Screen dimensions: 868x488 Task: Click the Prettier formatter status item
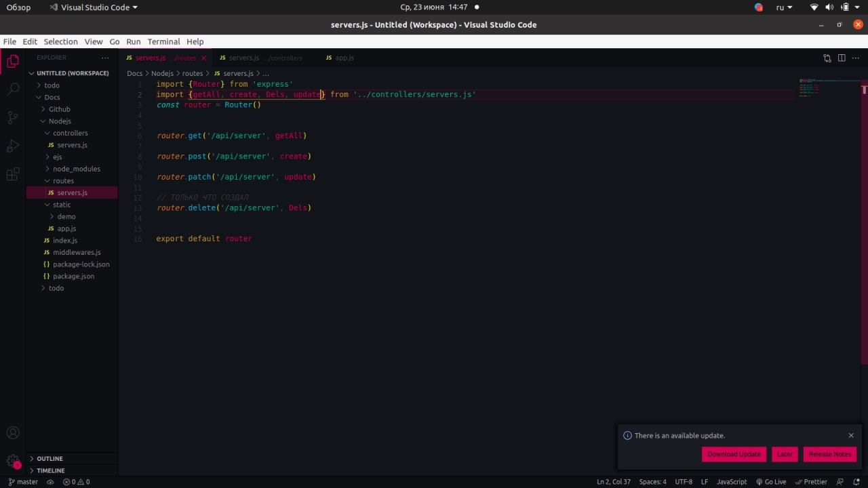point(810,482)
